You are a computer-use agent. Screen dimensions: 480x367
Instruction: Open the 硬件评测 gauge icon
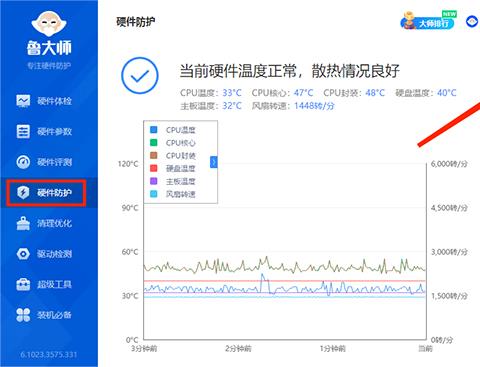pyautogui.click(x=23, y=162)
